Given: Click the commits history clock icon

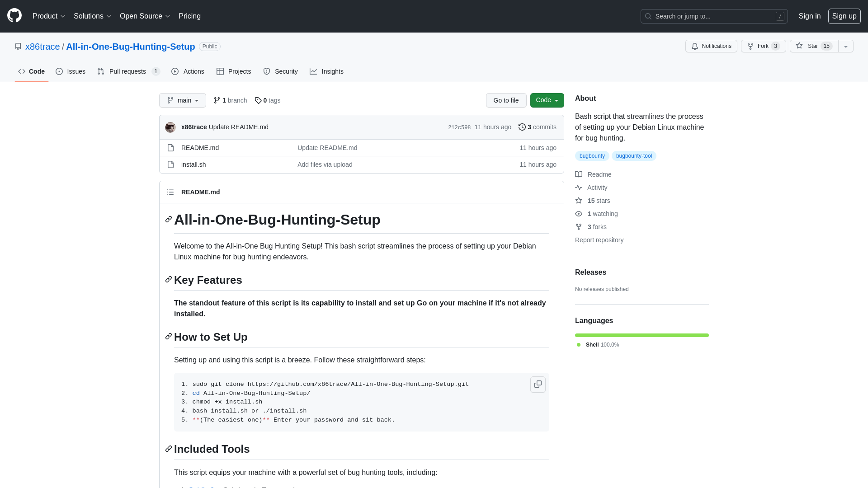Looking at the screenshot, I should pos(522,127).
